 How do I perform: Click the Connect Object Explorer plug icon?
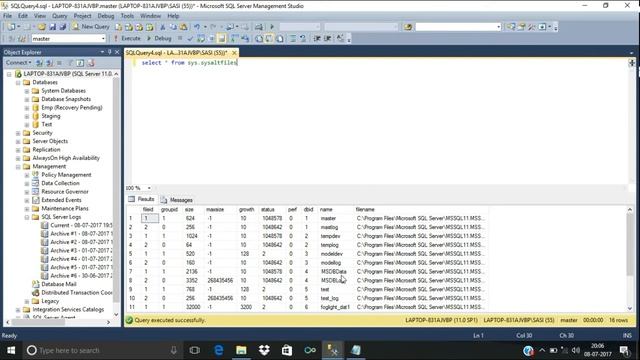pos(40,63)
